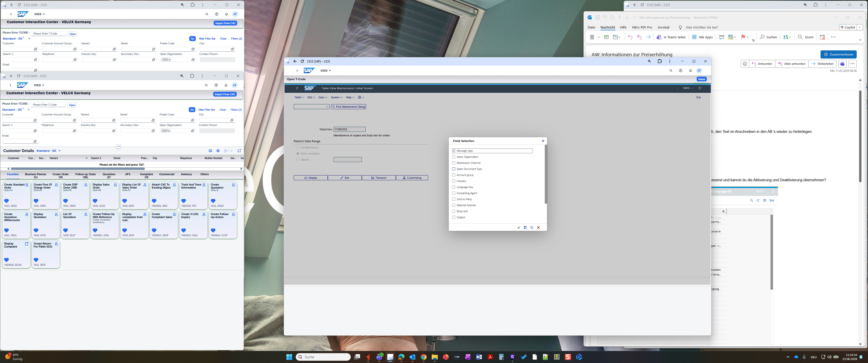Viewport: 868px width, 363px height.
Task: Open the settings gear dropdown in SM31
Action: (x=361, y=97)
